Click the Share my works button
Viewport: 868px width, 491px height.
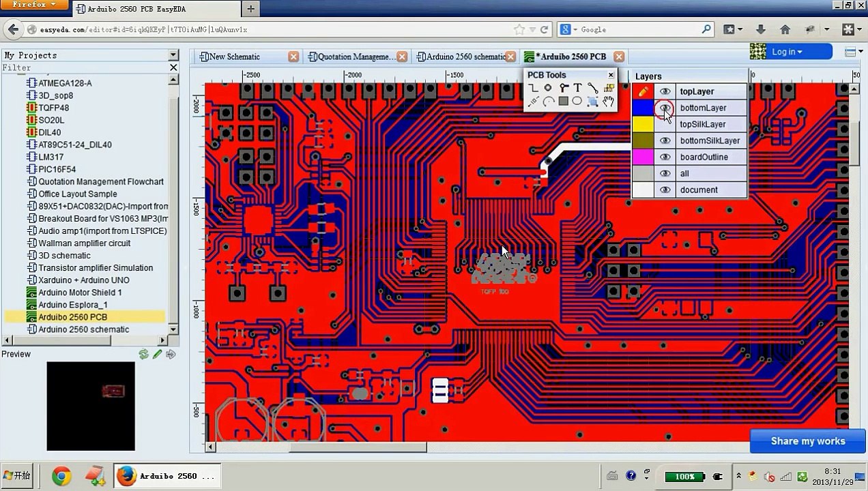pyautogui.click(x=808, y=441)
